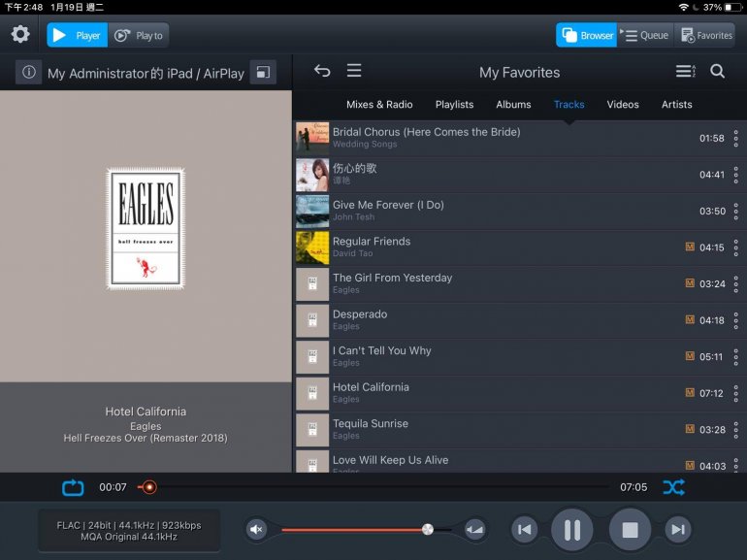Screen dimensions: 747x560
Task: Play The Girl From Yesterday
Action: (x=520, y=284)
